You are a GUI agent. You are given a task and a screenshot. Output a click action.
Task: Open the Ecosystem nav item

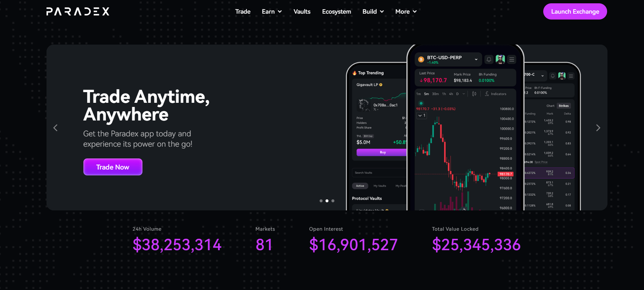tap(337, 12)
